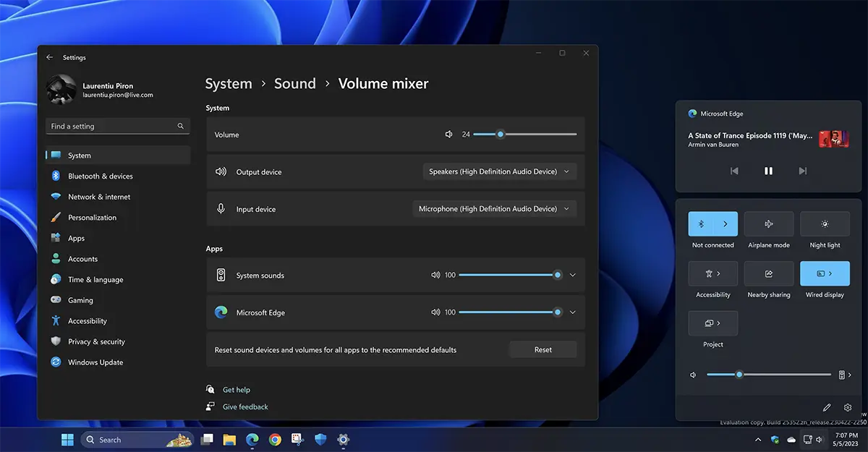Show hidden tray icons chevron
Screen dimensions: 868x452
pos(758,440)
